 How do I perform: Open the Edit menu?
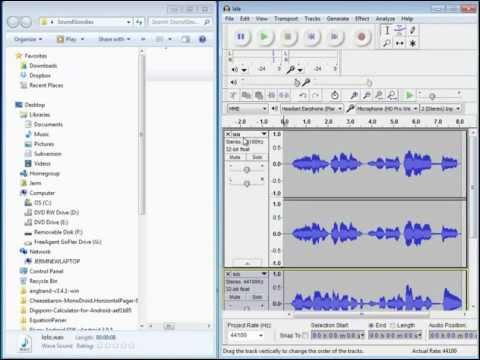[x=245, y=19]
